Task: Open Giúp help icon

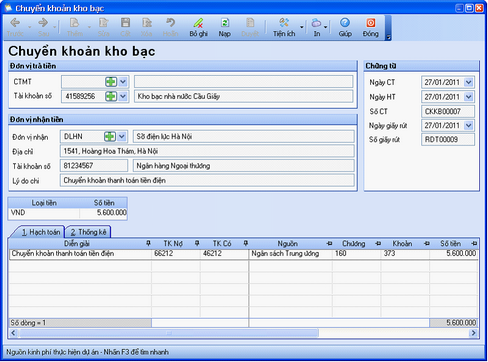Action: click(345, 23)
